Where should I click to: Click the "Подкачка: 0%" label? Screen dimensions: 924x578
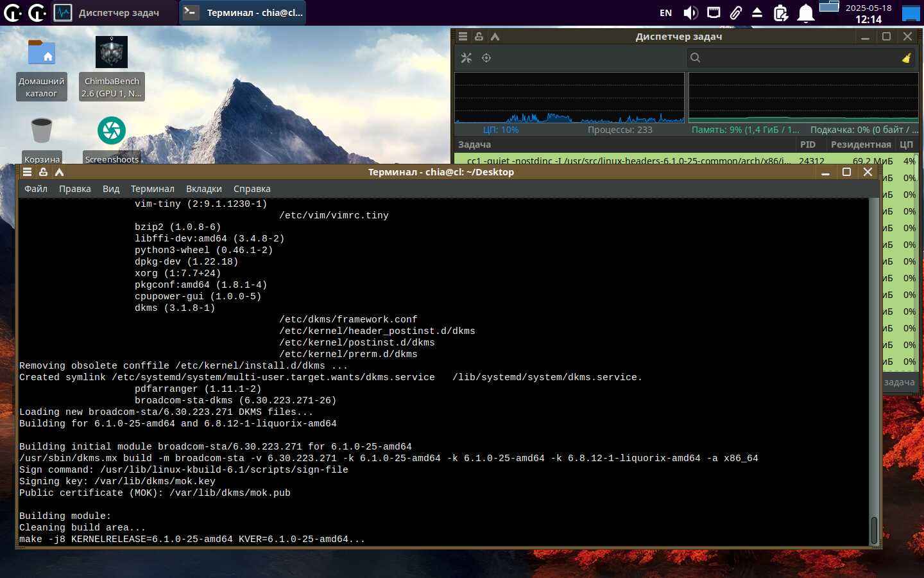tap(864, 130)
